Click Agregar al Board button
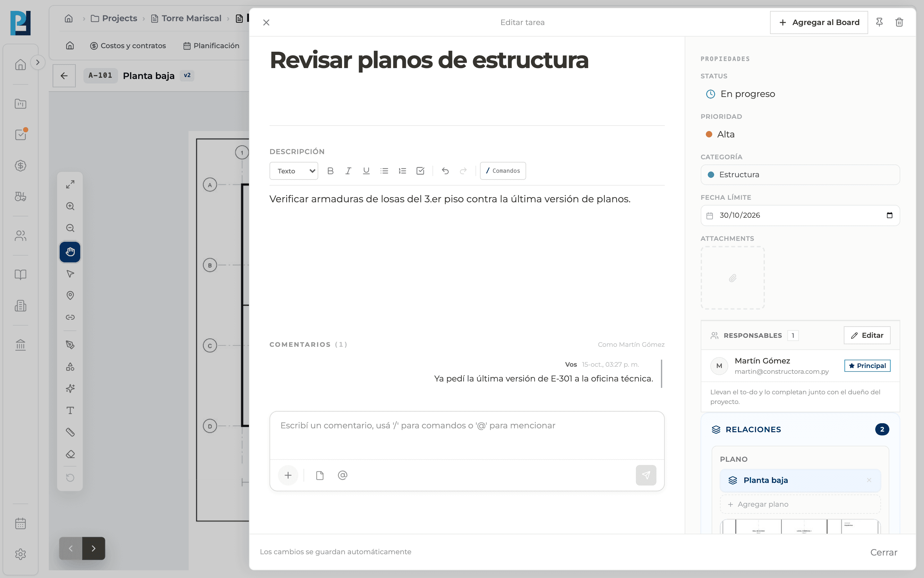Viewport: 924px width, 578px height. (819, 22)
